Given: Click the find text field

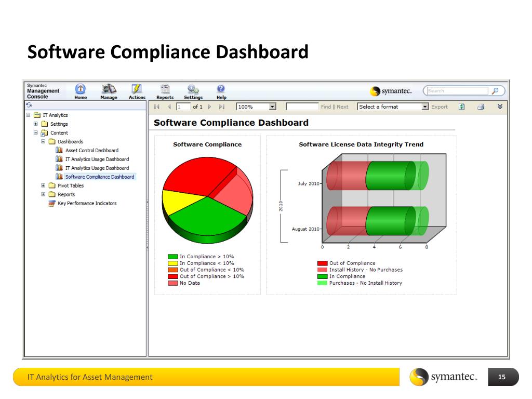Looking at the screenshot, I should [x=302, y=107].
